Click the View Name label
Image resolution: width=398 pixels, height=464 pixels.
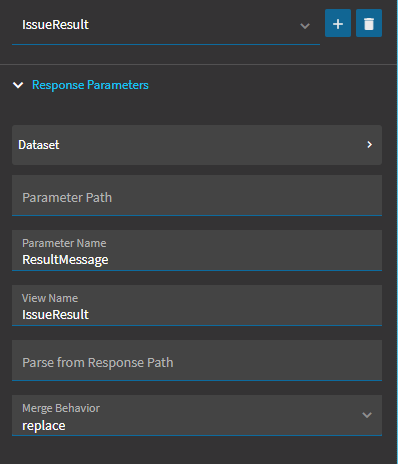[50, 298]
